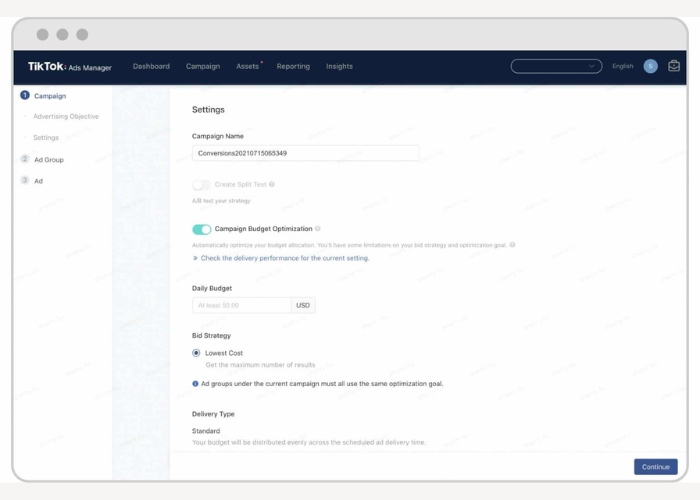Click the step 3 Ad number icon

25,181
